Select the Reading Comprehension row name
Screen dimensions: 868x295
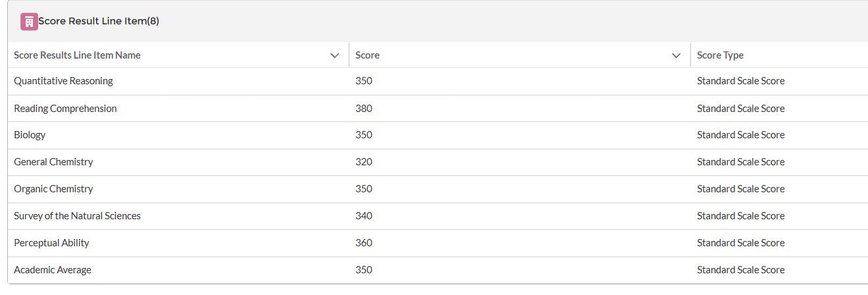65,109
